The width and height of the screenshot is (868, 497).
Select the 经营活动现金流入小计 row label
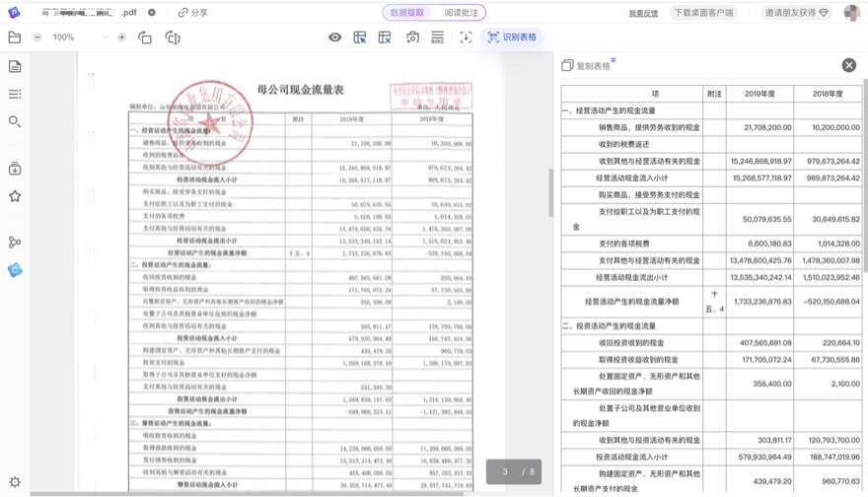631,178
